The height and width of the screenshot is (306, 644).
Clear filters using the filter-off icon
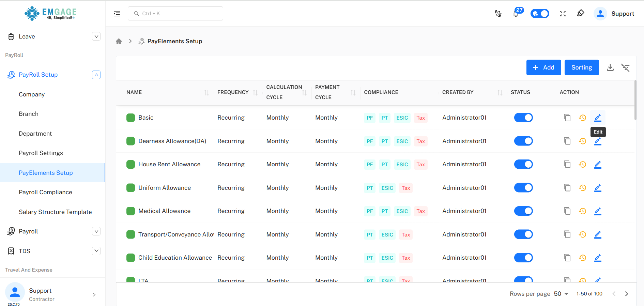[625, 67]
